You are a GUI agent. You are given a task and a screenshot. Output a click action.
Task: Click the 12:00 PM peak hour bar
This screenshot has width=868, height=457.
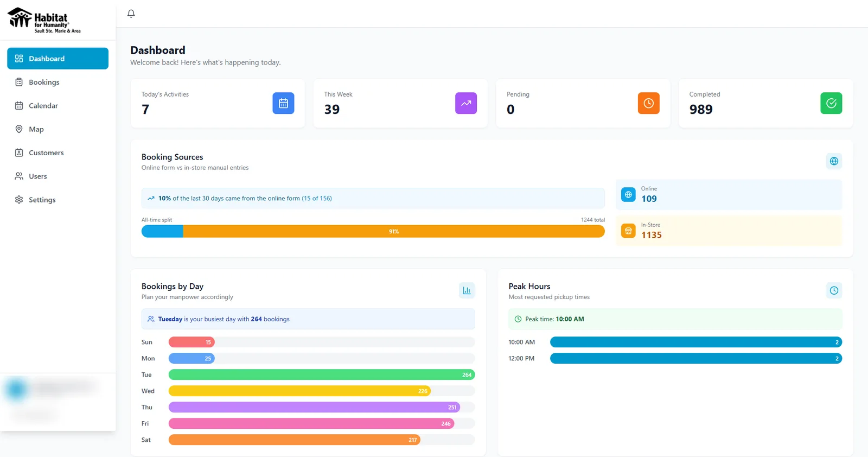tap(696, 358)
